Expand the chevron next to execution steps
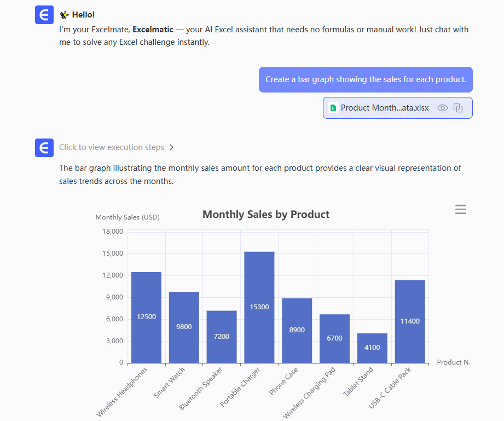 [x=171, y=147]
